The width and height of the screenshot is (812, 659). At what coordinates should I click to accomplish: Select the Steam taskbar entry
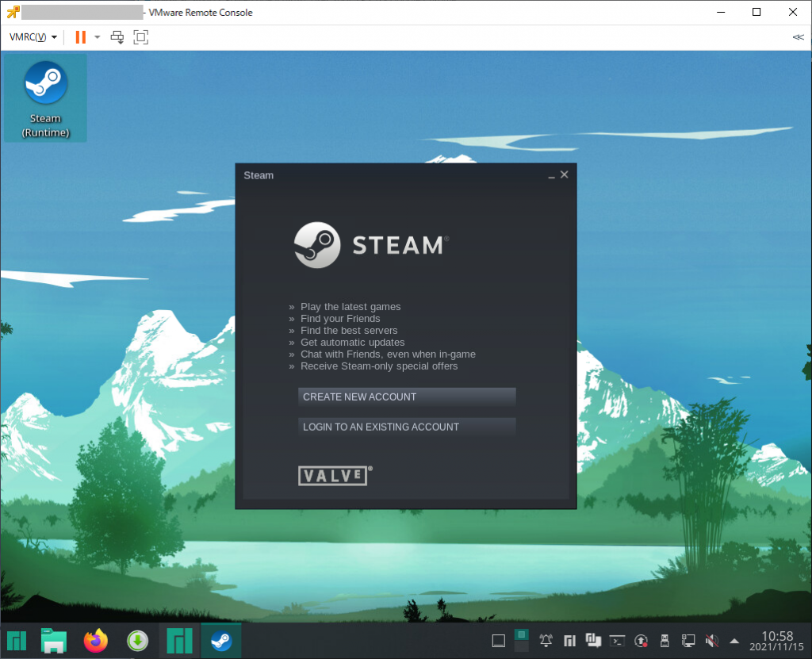tap(221, 641)
